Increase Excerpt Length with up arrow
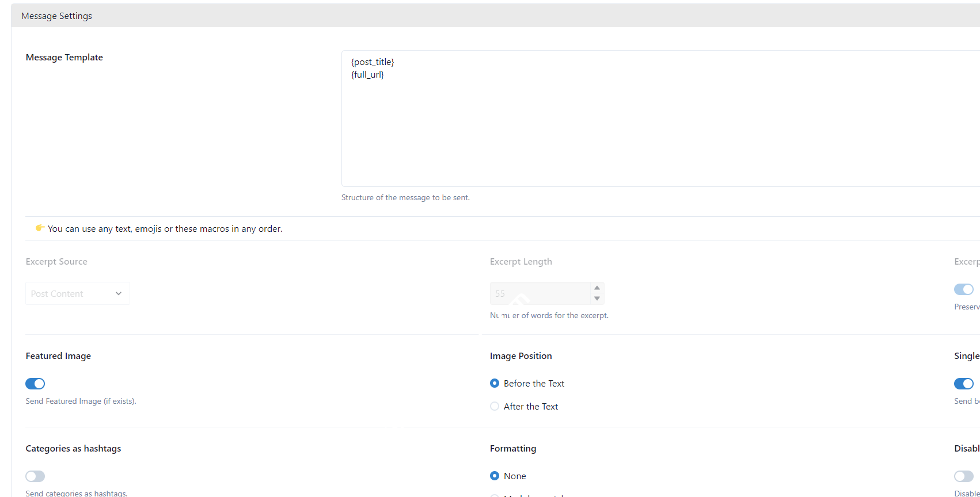980x497 pixels. click(x=597, y=288)
